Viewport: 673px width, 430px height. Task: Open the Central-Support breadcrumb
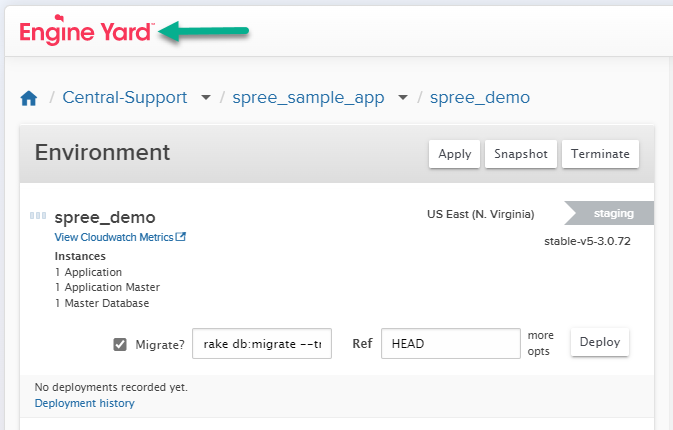tap(124, 98)
